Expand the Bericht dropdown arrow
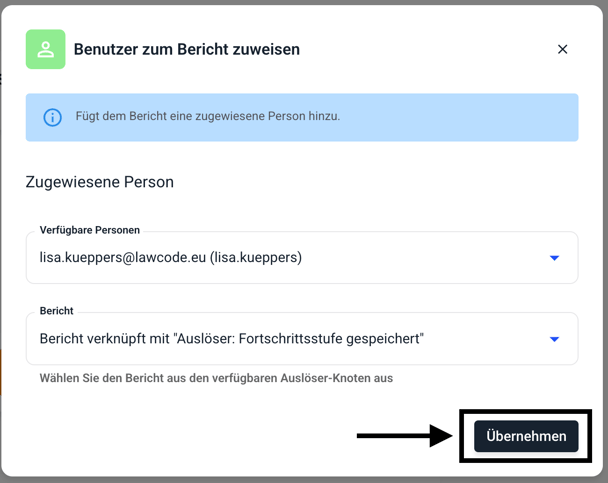The height and width of the screenshot is (483, 608). [x=555, y=339]
